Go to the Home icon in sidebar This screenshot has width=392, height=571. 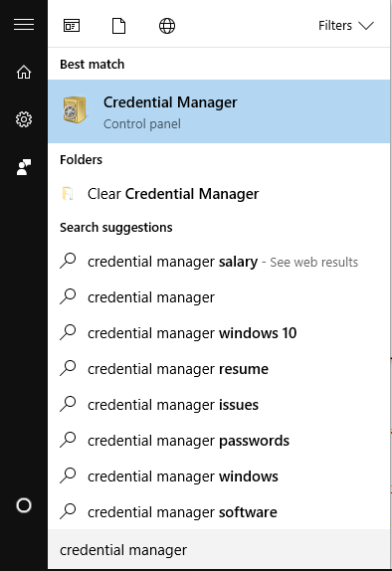[x=24, y=72]
